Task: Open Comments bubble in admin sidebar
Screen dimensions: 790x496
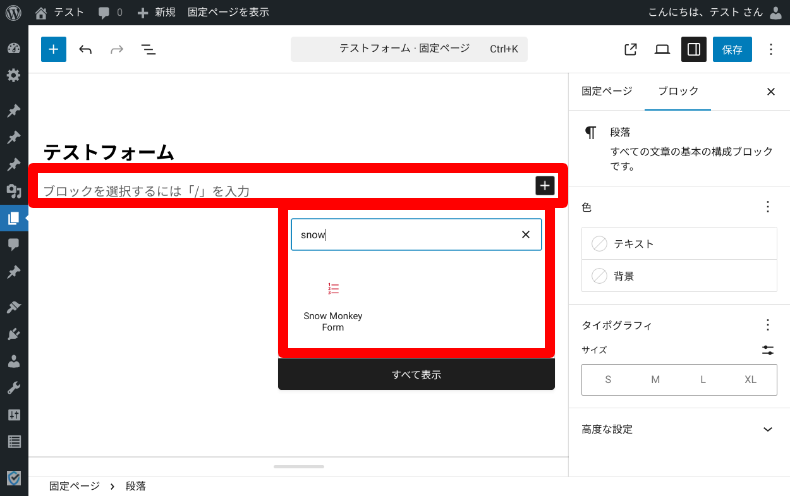Action: pyautogui.click(x=14, y=245)
